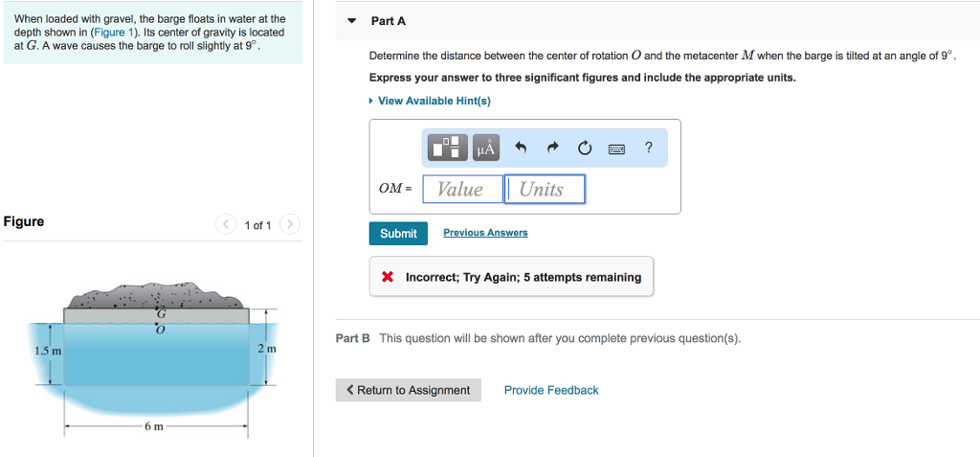
Task: Open the Provide Feedback link
Action: (x=551, y=390)
